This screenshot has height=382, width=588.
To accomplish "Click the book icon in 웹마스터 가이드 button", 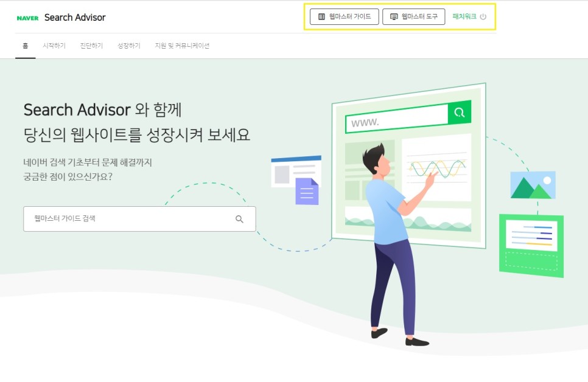I will (321, 16).
